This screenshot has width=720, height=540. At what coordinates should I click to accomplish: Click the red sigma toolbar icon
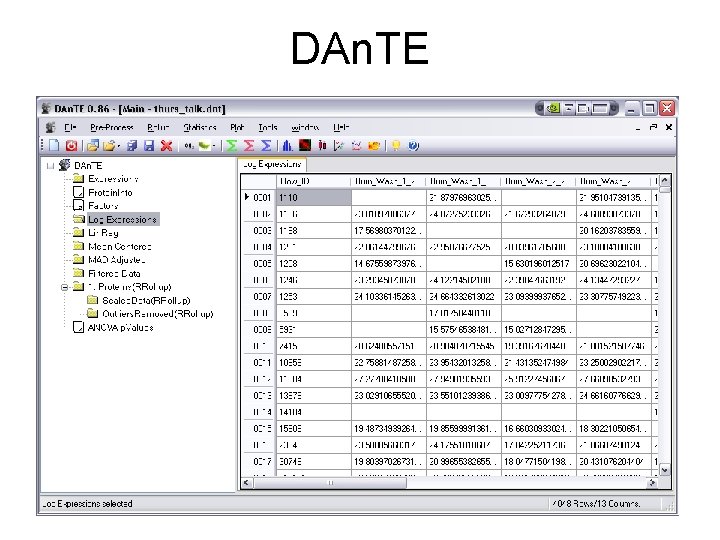249,146
